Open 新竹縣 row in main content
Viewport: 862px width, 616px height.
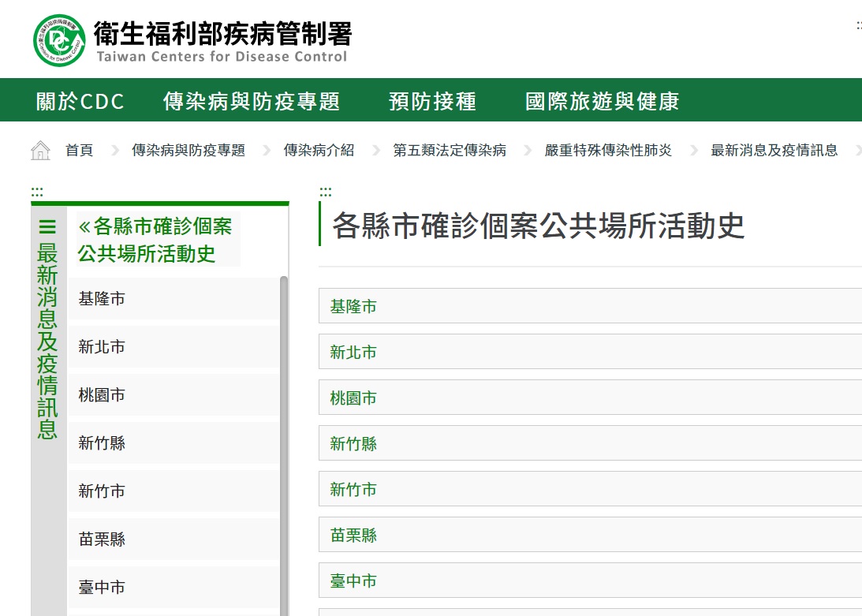(x=591, y=442)
